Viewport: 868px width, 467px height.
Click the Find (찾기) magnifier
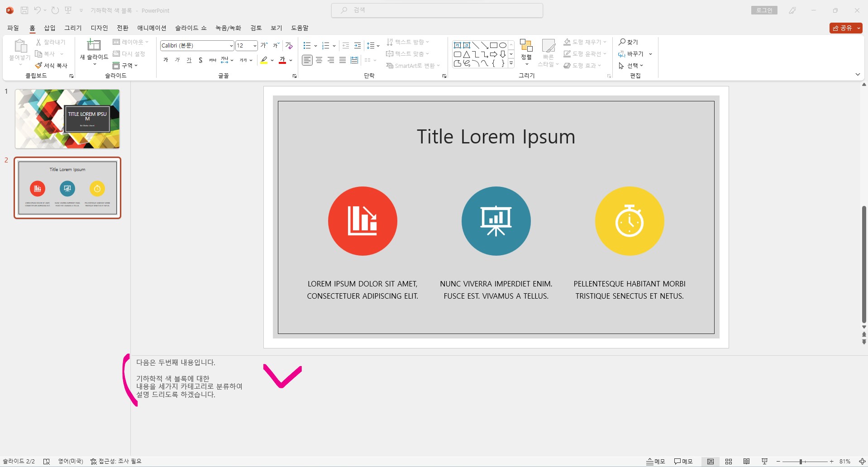click(622, 42)
